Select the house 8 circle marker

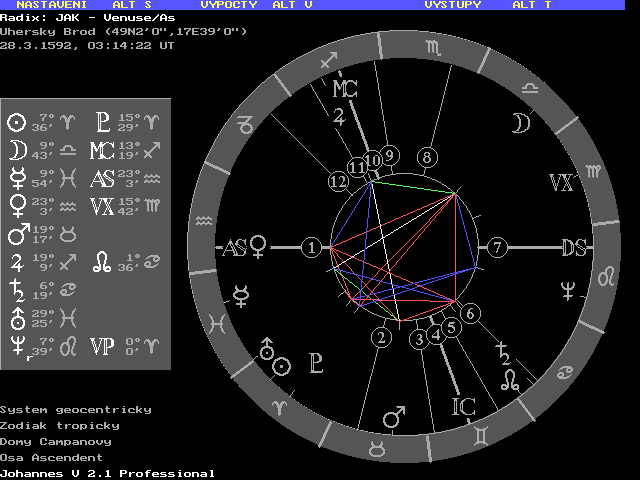[x=427, y=157]
